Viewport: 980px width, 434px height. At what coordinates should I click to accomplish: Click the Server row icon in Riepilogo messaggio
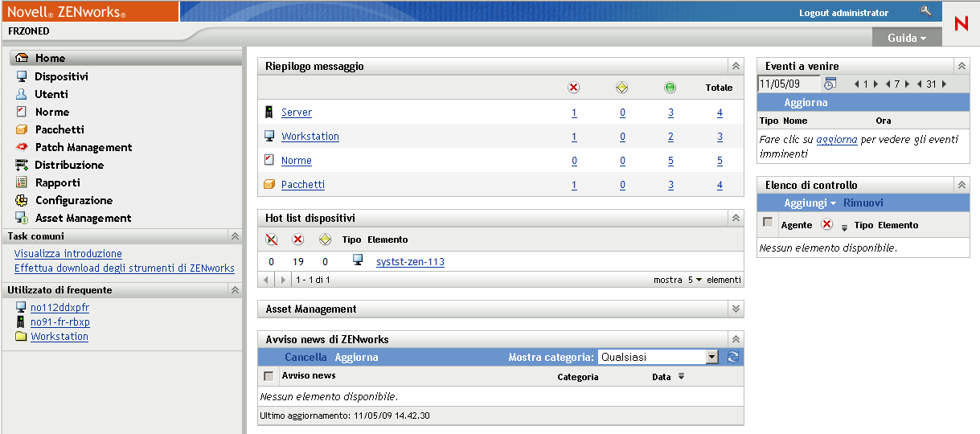[269, 112]
